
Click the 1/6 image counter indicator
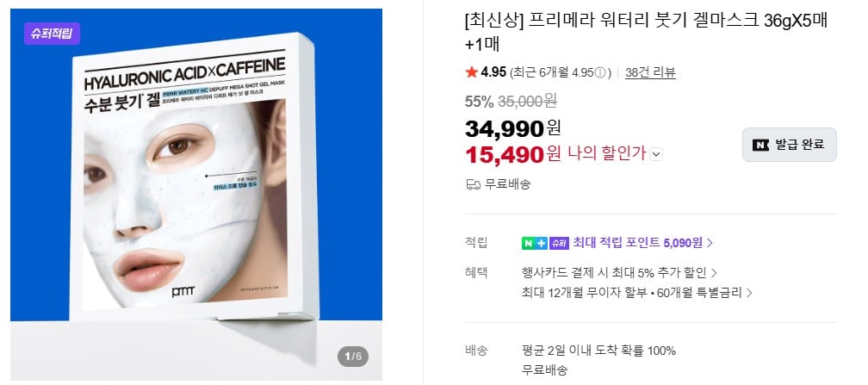(x=353, y=356)
